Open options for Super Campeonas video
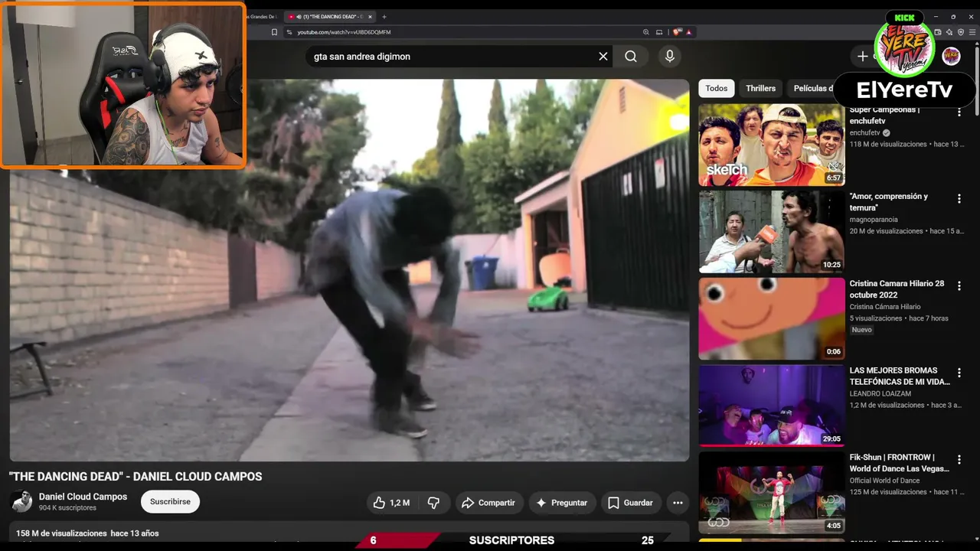The width and height of the screenshot is (980, 551). pos(959,112)
